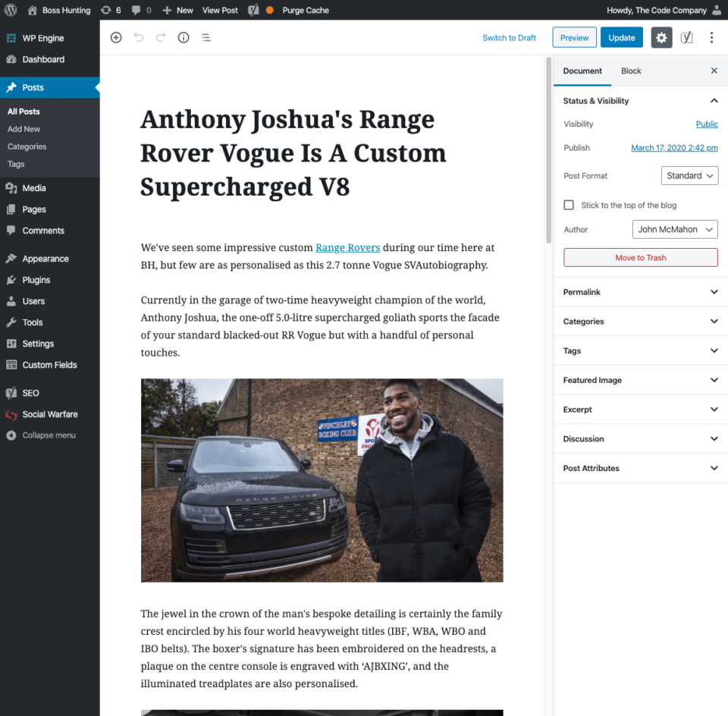The height and width of the screenshot is (716, 728).
Task: Click View Post in admin bar
Action: pyautogui.click(x=220, y=10)
